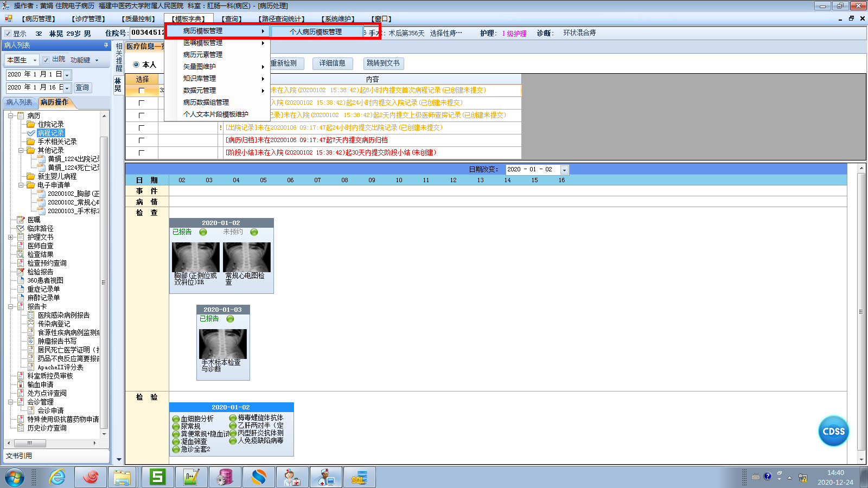Open the 日期改变 date dropdown arrow
The height and width of the screenshot is (488, 868).
pos(564,170)
